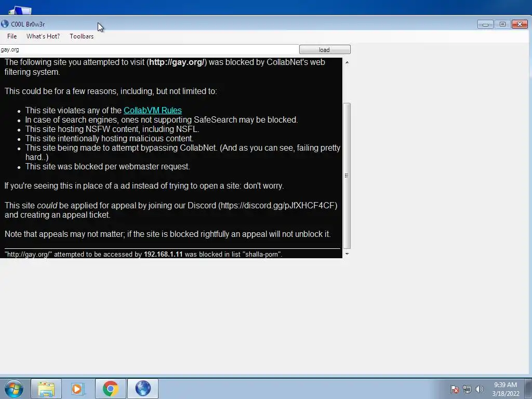Image resolution: width=532 pixels, height=399 pixels.
Task: Click the Show desktop button
Action: pos(528,389)
